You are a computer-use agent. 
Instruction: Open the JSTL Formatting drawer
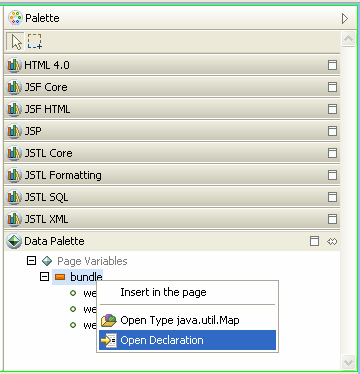click(x=172, y=175)
